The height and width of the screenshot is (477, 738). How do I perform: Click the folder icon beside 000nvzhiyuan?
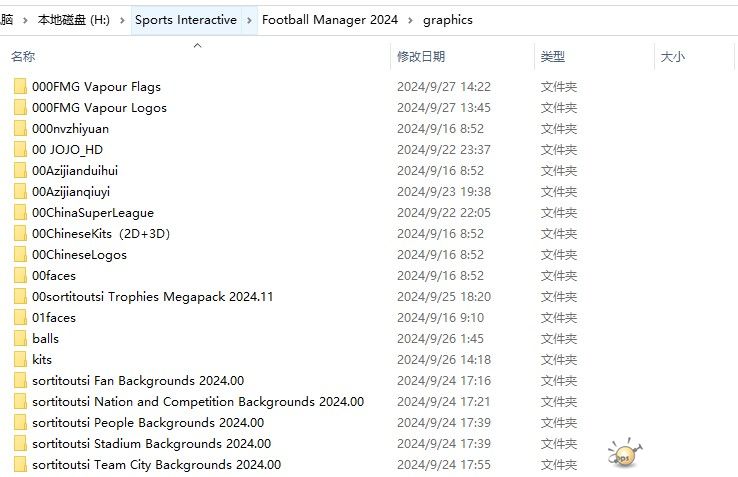click(x=20, y=129)
